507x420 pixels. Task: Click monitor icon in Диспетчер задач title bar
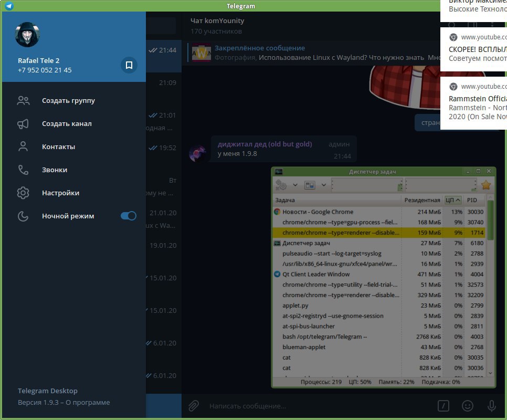click(278, 171)
